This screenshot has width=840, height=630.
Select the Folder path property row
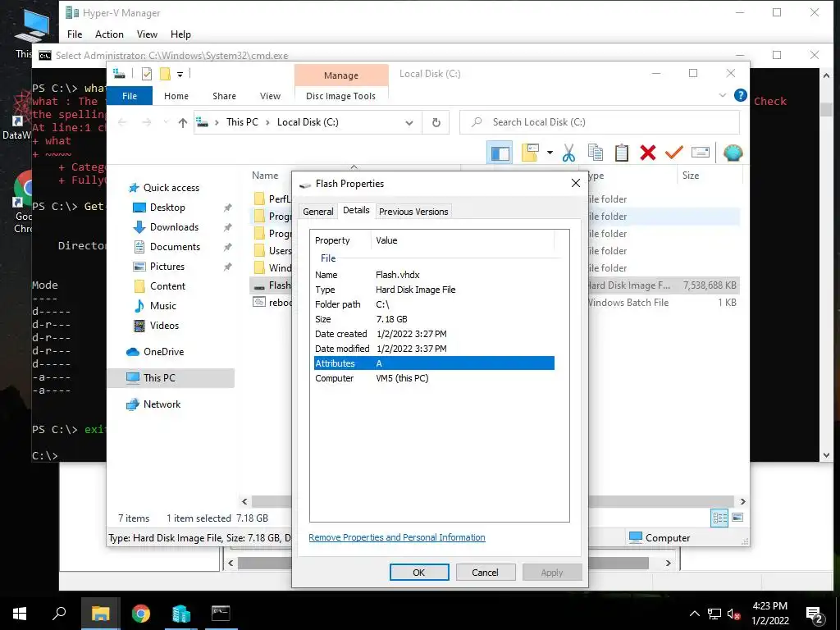tap(435, 304)
